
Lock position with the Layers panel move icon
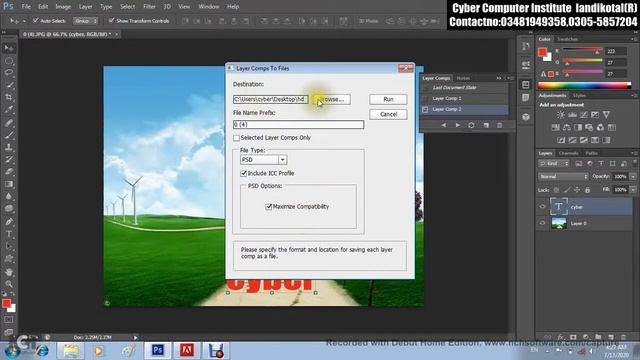tap(577, 190)
